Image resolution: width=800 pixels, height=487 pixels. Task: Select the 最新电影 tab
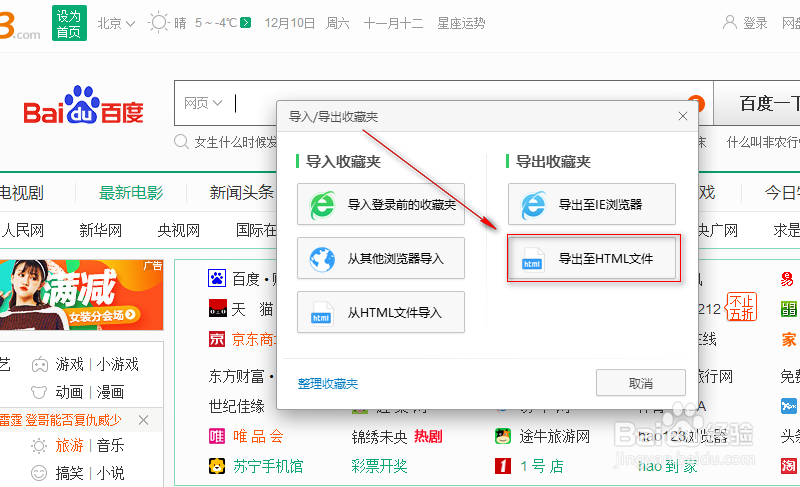(x=131, y=193)
